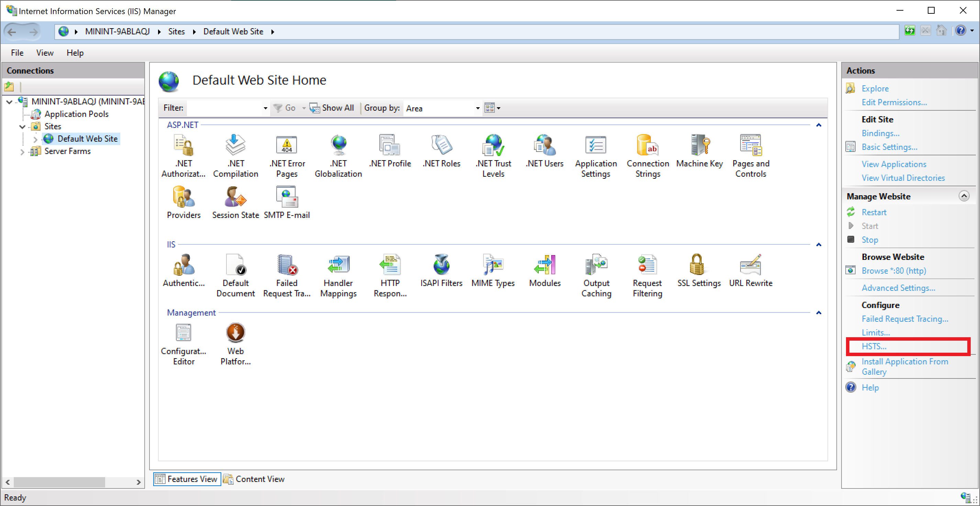Collapse the IIS feature group
This screenshot has height=506, width=980.
(x=819, y=245)
